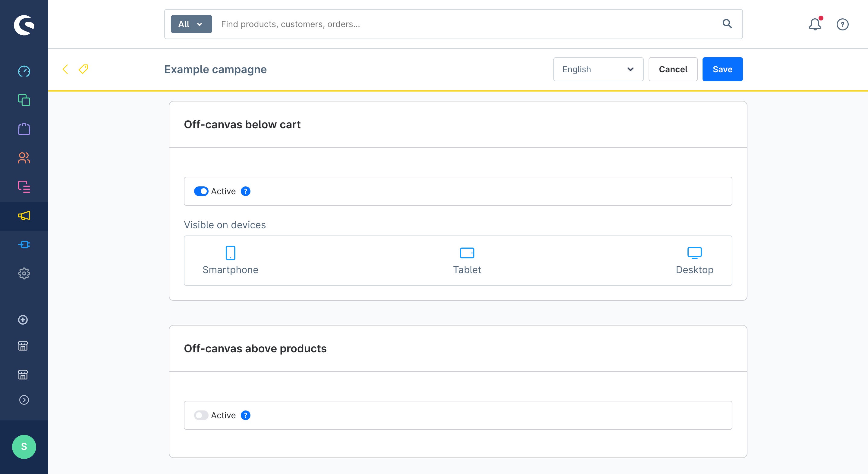
Task: Cancel editing the campaign
Action: click(x=673, y=69)
